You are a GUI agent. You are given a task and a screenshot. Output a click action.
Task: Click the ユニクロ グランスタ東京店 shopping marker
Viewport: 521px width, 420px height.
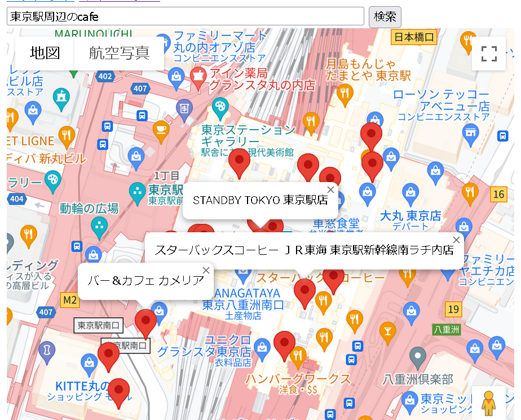[x=262, y=350]
